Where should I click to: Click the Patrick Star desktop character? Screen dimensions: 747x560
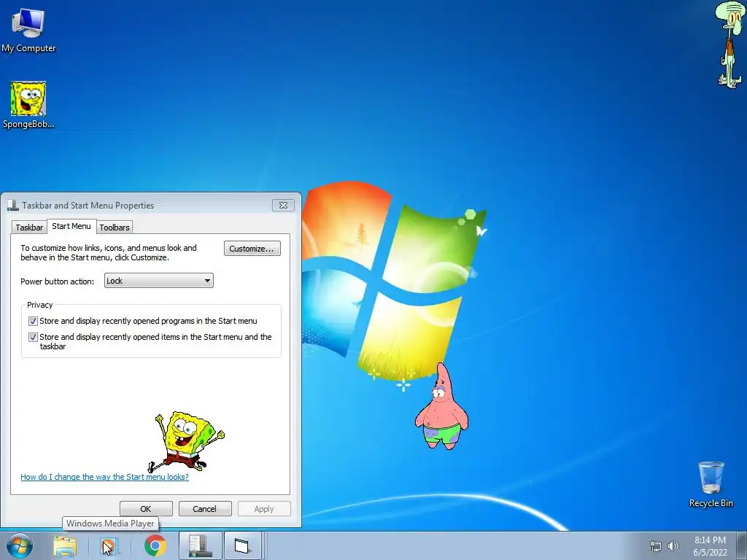pyautogui.click(x=441, y=406)
